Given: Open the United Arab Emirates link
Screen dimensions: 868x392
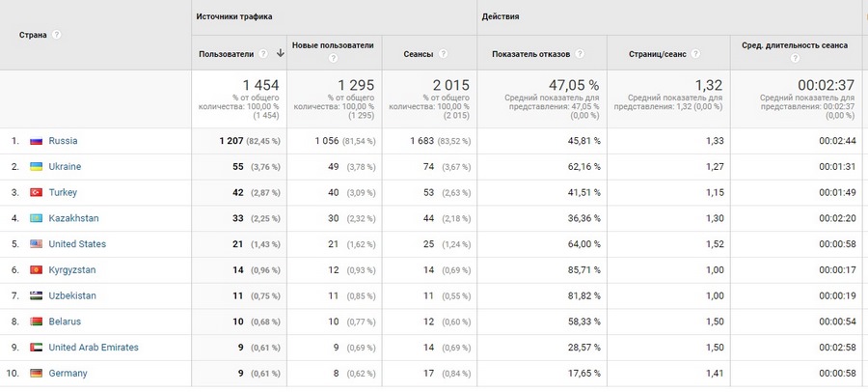Looking at the screenshot, I should coord(94,347).
